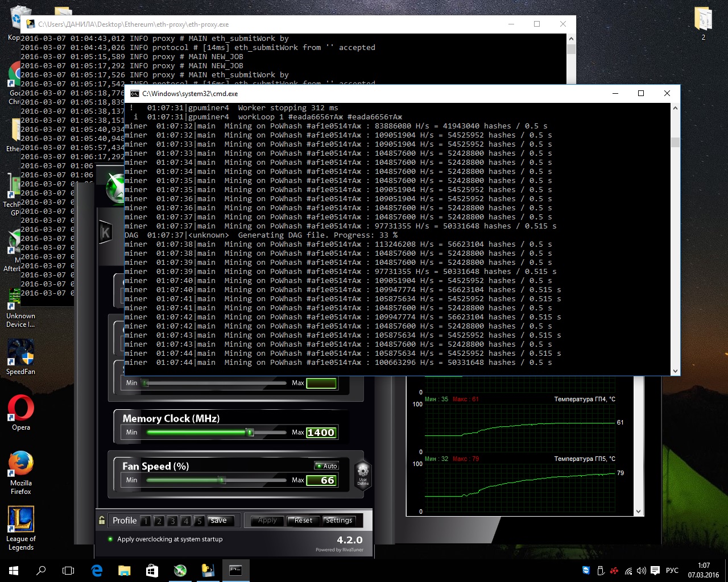The width and height of the screenshot is (728, 582).
Task: Select Afterburner profile slot 4
Action: pos(185,521)
